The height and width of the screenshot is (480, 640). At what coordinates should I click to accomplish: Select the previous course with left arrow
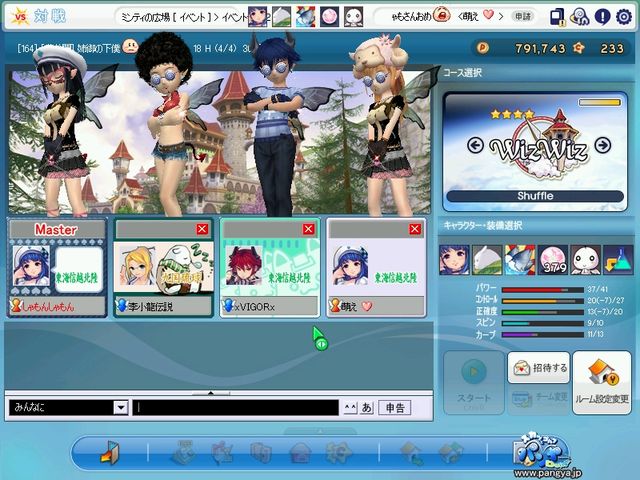click(475, 145)
